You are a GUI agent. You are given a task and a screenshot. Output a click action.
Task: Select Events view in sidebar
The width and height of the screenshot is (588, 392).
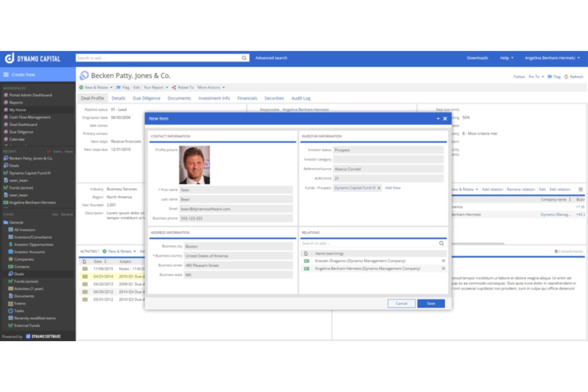pos(20,303)
